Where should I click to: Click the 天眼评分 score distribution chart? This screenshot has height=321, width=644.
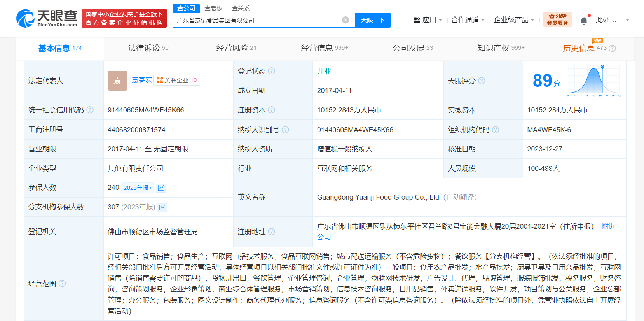pos(594,81)
